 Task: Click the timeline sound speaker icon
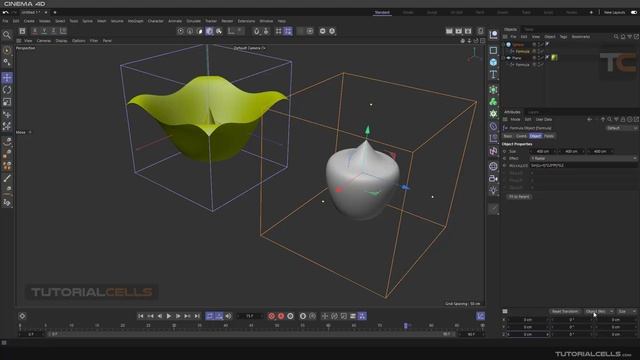pos(229,316)
